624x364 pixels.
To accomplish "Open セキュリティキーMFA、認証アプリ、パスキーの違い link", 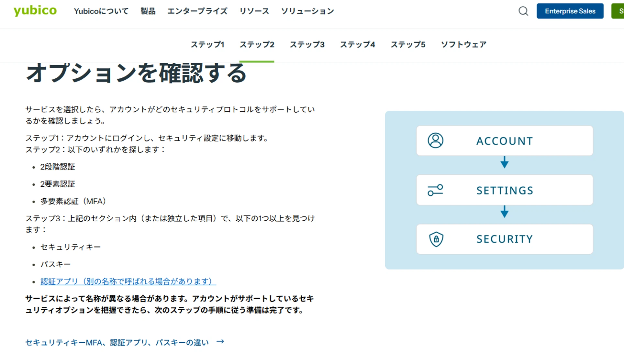I will pos(117,342).
